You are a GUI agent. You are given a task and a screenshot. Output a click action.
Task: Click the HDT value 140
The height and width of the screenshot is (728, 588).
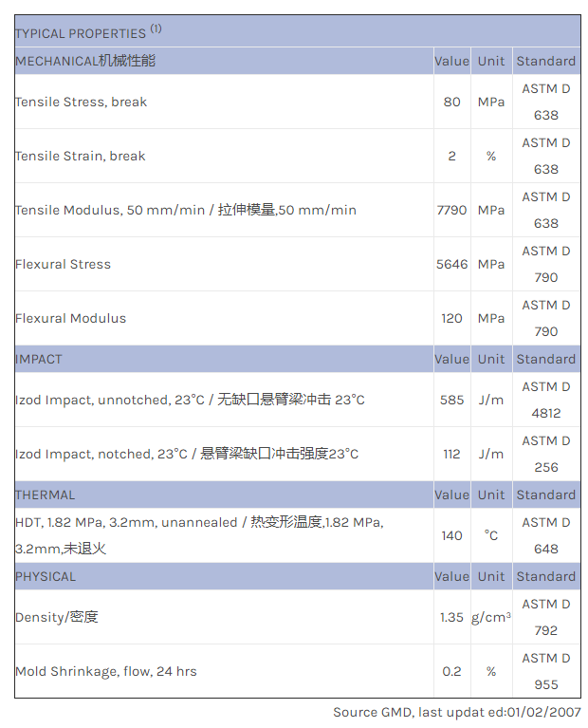(x=451, y=535)
